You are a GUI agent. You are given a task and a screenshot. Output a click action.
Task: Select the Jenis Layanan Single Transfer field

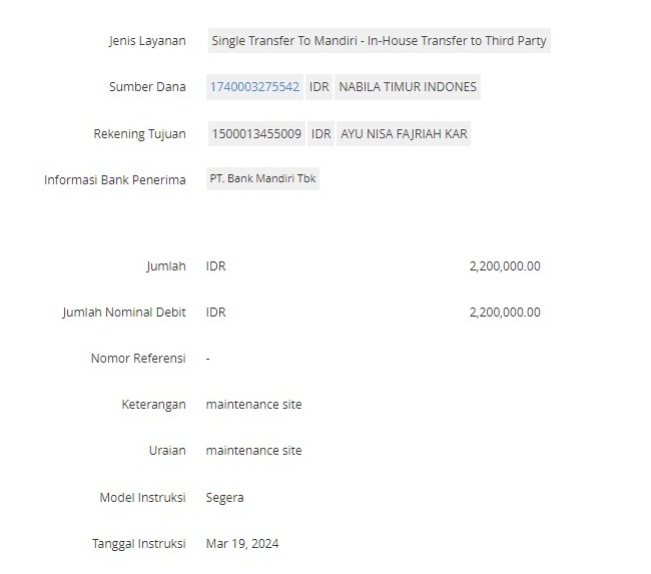click(379, 41)
